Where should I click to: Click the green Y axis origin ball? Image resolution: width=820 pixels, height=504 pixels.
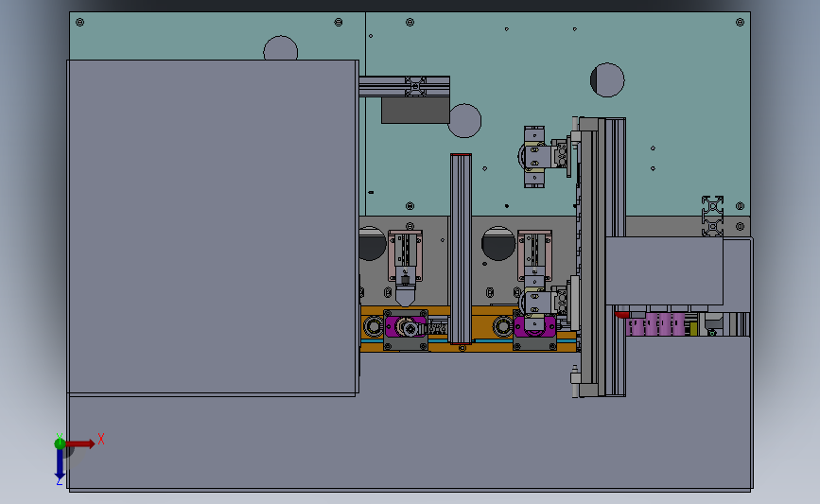[x=60, y=443]
